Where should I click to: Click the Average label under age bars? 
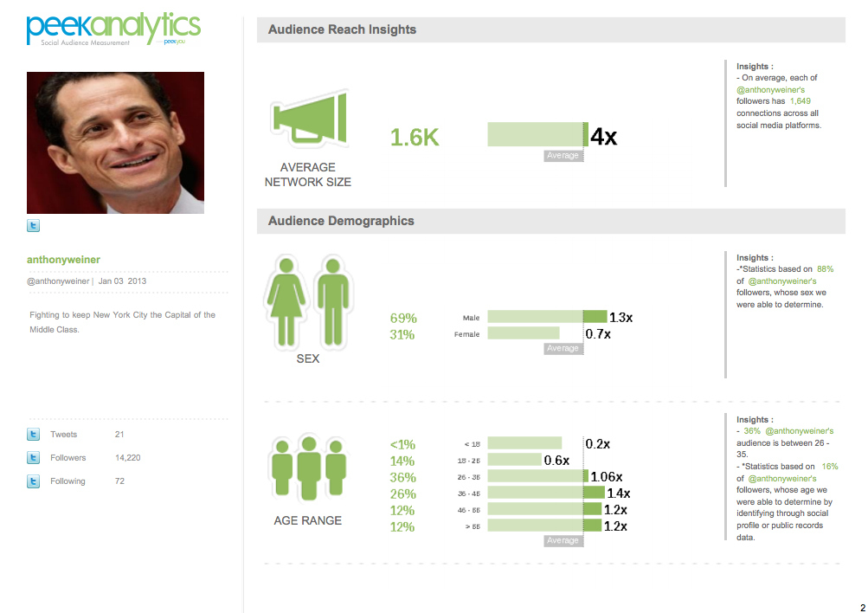[x=563, y=540]
